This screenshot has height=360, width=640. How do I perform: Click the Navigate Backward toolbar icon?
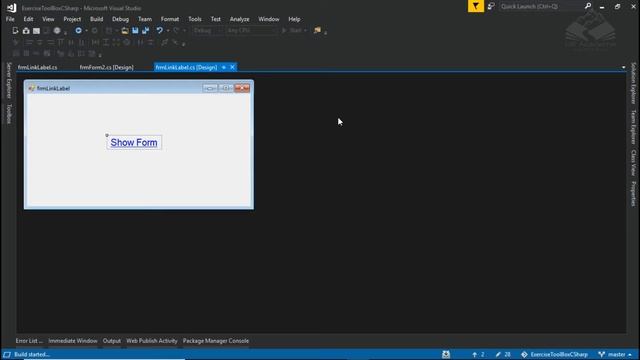point(78,31)
